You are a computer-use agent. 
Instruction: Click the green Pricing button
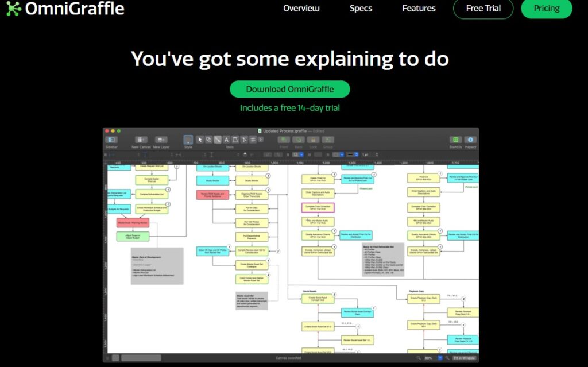coord(547,9)
